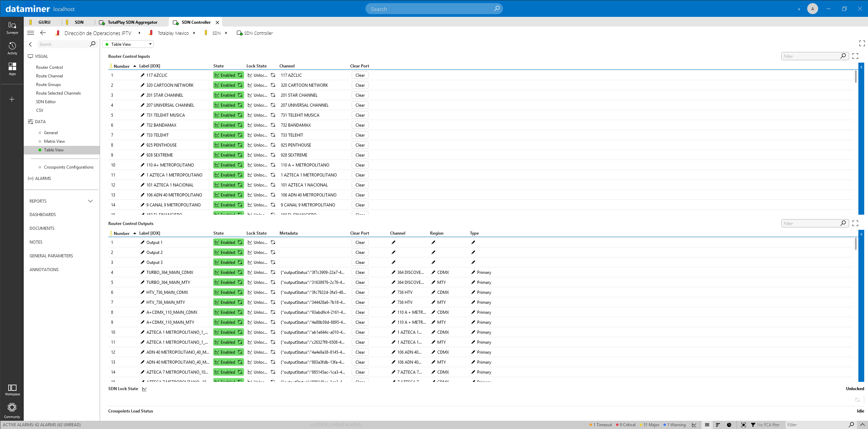Expand the Router Control Outputs table to full screen

coord(855,223)
